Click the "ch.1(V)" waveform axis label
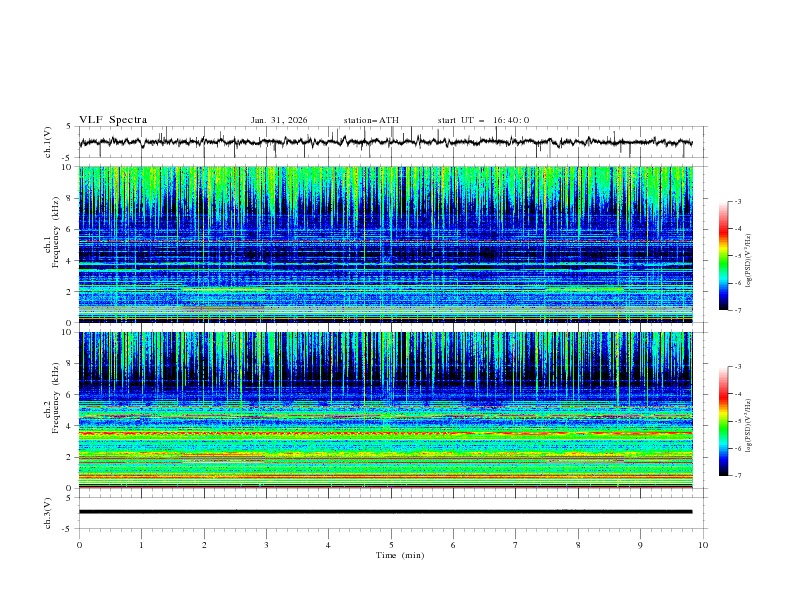 pyautogui.click(x=48, y=142)
